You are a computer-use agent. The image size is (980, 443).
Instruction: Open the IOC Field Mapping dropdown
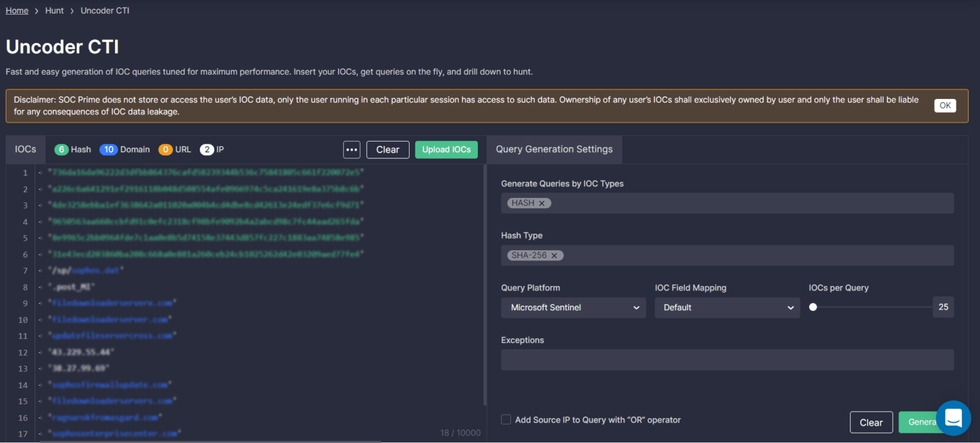point(727,308)
